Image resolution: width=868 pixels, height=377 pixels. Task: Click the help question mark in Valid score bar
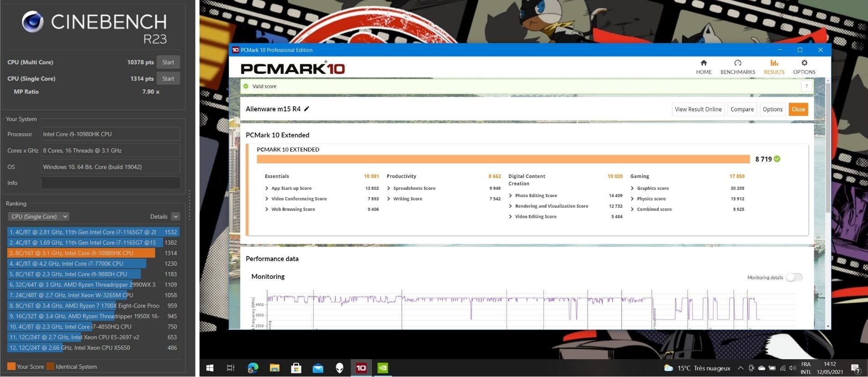pyautogui.click(x=806, y=86)
